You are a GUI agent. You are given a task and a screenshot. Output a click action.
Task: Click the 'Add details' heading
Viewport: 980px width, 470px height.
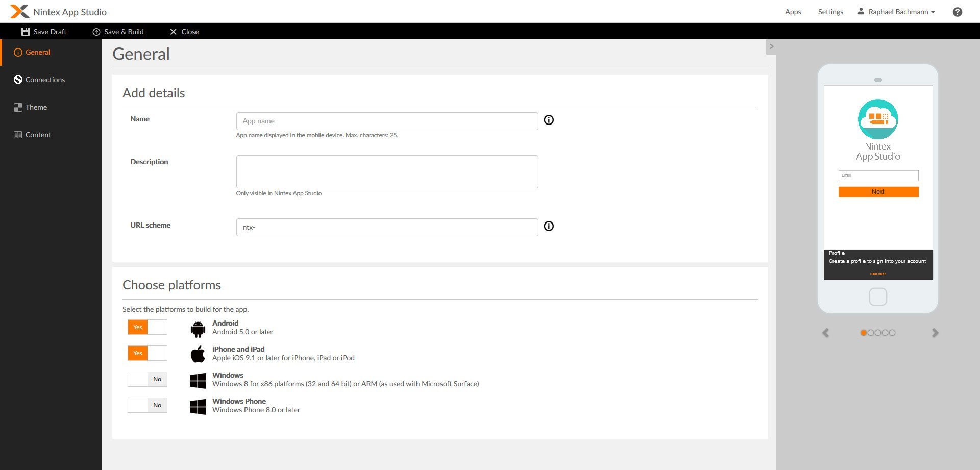click(x=154, y=93)
